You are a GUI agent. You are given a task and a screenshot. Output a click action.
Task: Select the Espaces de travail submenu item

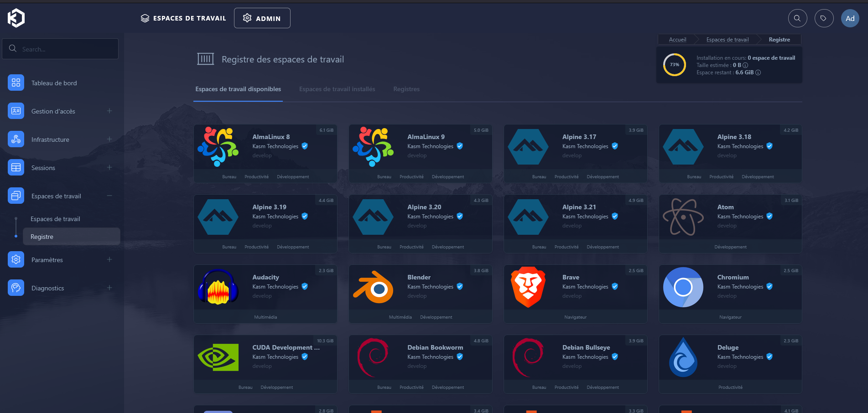coord(55,219)
